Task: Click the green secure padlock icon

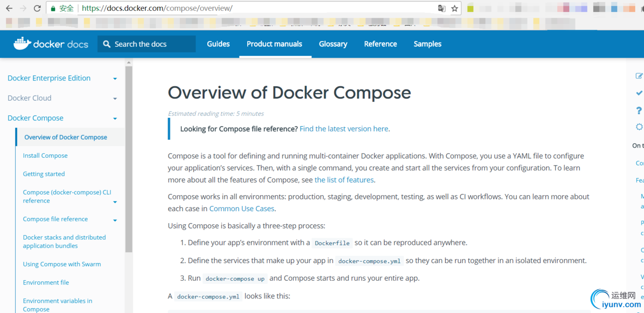Action: point(53,8)
